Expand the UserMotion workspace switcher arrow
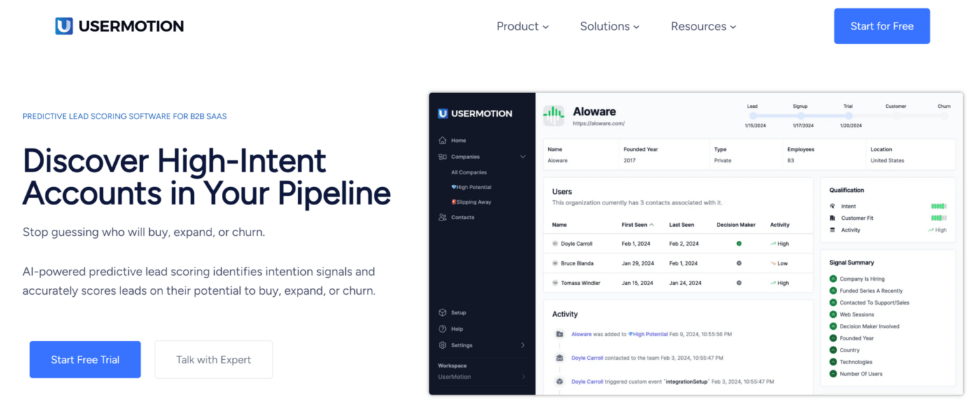Viewport: 980px width, 411px height. [523, 377]
